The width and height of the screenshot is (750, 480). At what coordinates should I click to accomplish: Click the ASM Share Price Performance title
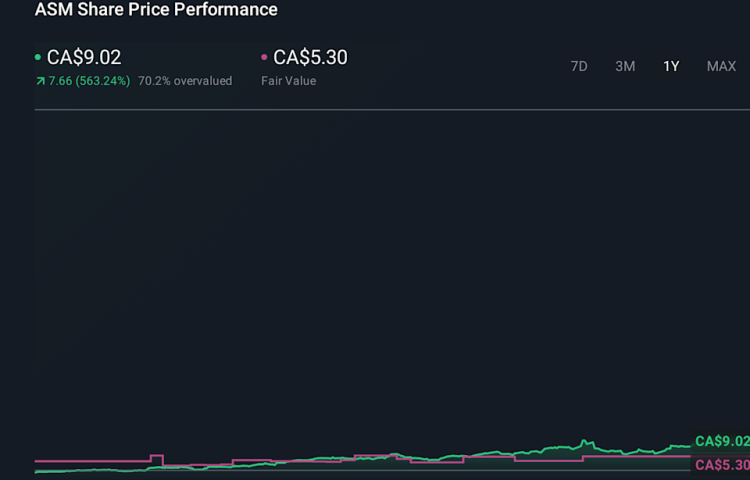click(x=156, y=10)
